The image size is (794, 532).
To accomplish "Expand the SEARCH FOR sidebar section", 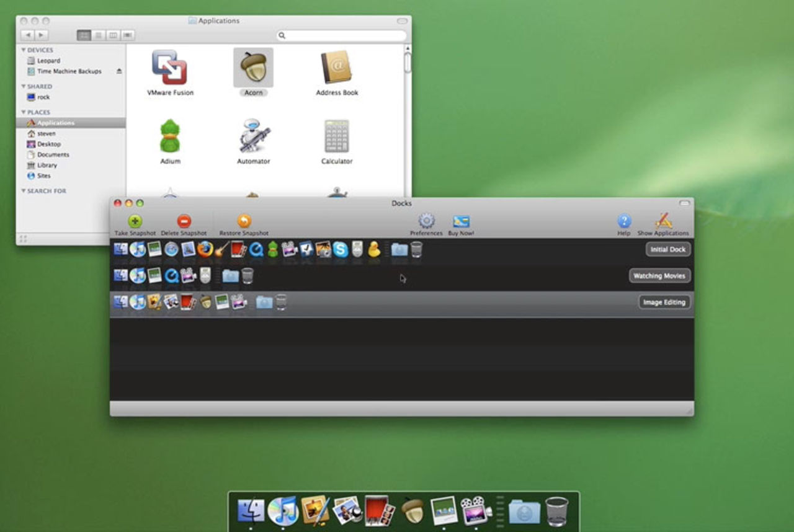I will 24,191.
